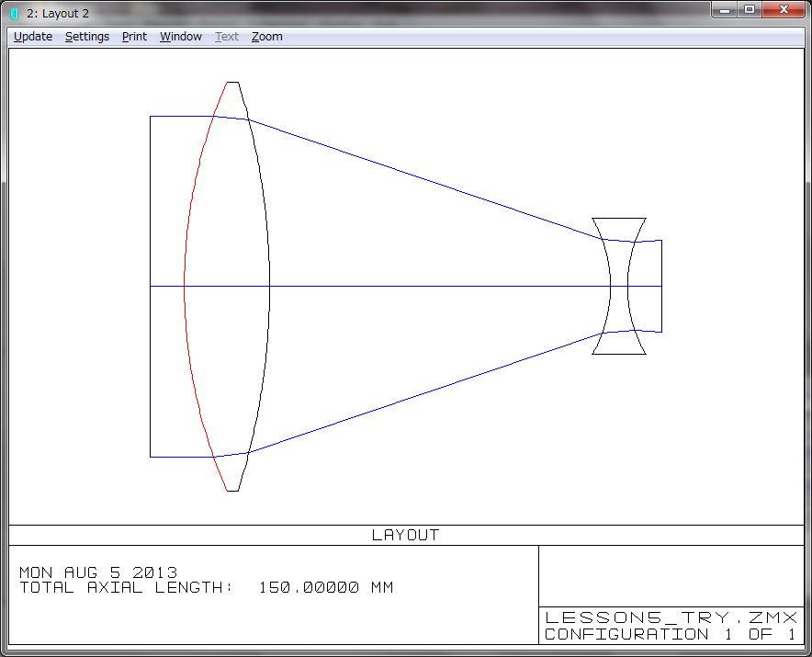
Task: Open the Print menu
Action: point(134,37)
